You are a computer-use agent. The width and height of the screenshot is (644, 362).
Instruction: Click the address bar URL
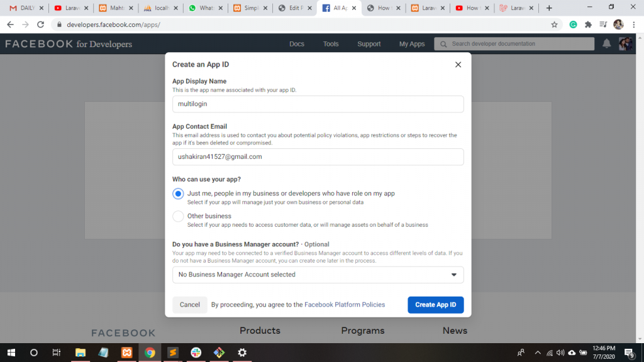coord(113,25)
